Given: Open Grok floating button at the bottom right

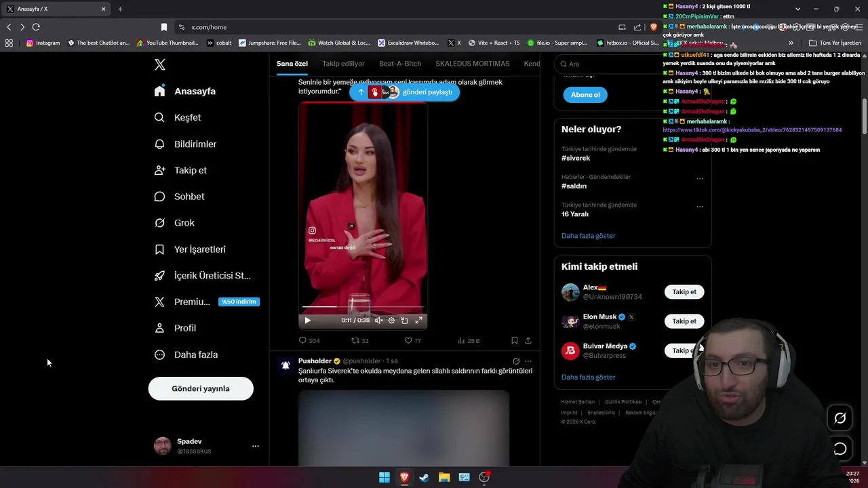Looking at the screenshot, I should point(840,418).
